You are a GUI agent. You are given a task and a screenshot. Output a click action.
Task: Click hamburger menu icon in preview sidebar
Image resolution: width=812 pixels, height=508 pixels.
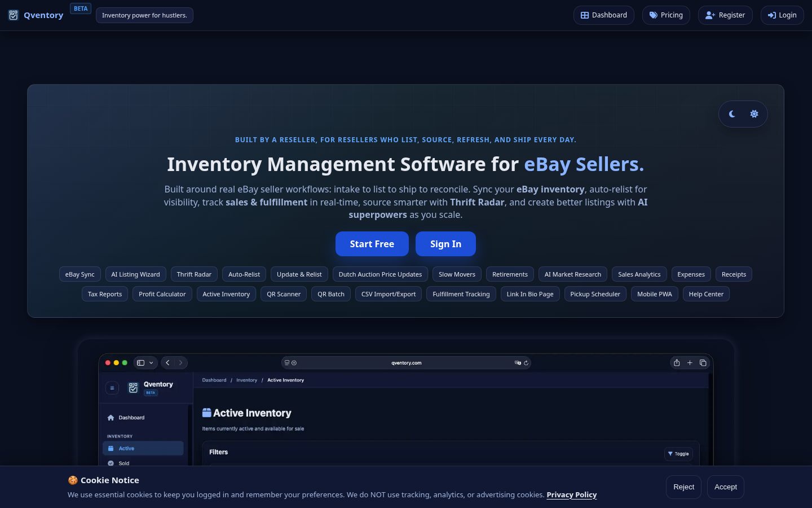pos(112,388)
